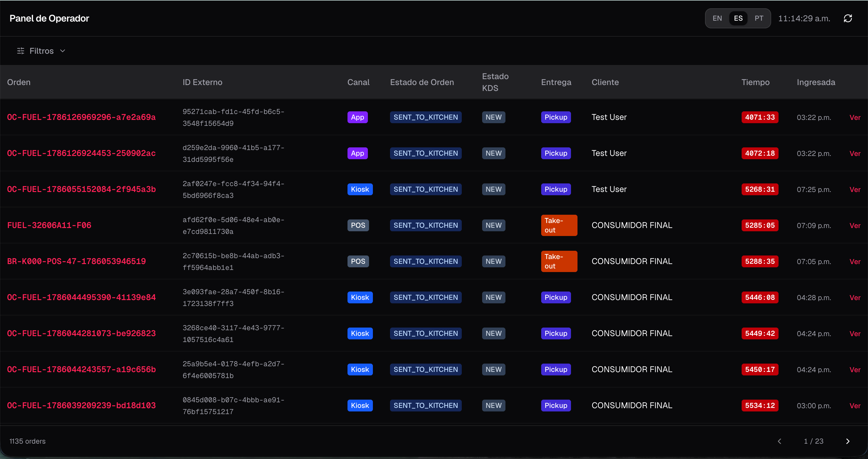The width and height of the screenshot is (868, 459).
Task: Click the 1135 orders count
Action: [x=27, y=441]
